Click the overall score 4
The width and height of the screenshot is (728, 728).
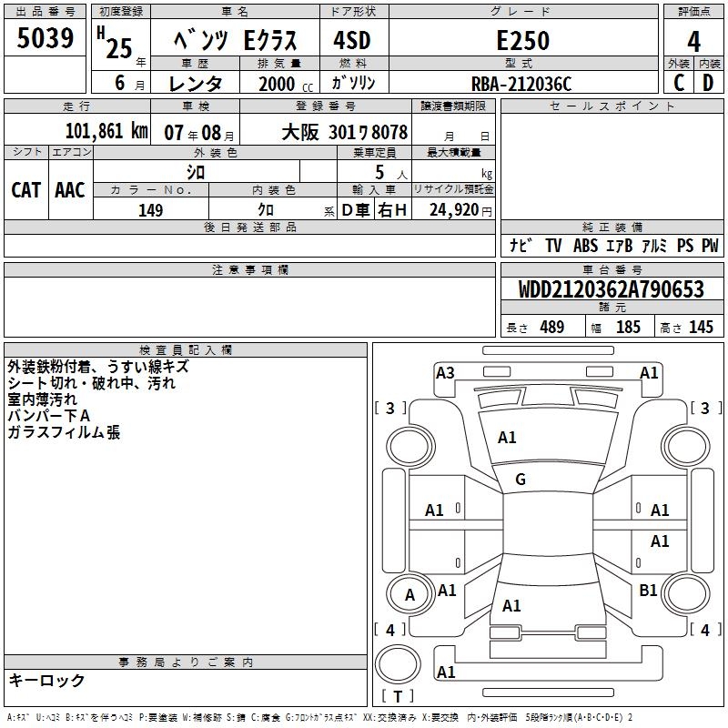click(x=693, y=41)
